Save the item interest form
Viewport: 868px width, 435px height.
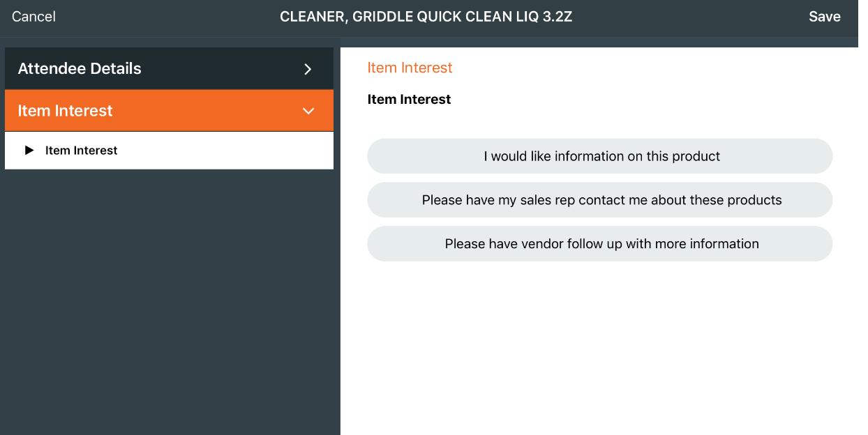click(824, 17)
